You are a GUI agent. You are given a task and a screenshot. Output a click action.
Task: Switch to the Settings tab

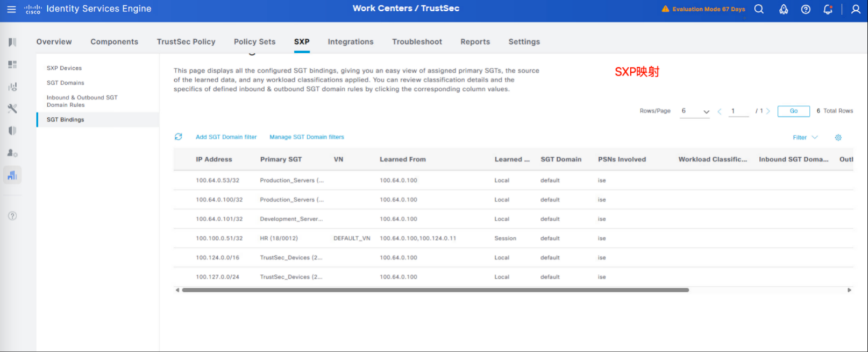pos(524,41)
